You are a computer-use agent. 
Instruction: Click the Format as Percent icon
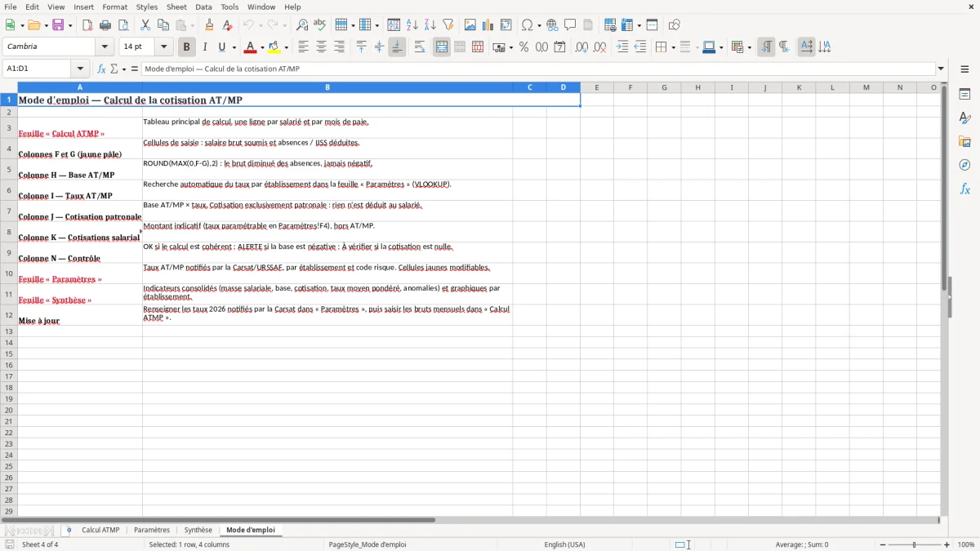pos(524,47)
